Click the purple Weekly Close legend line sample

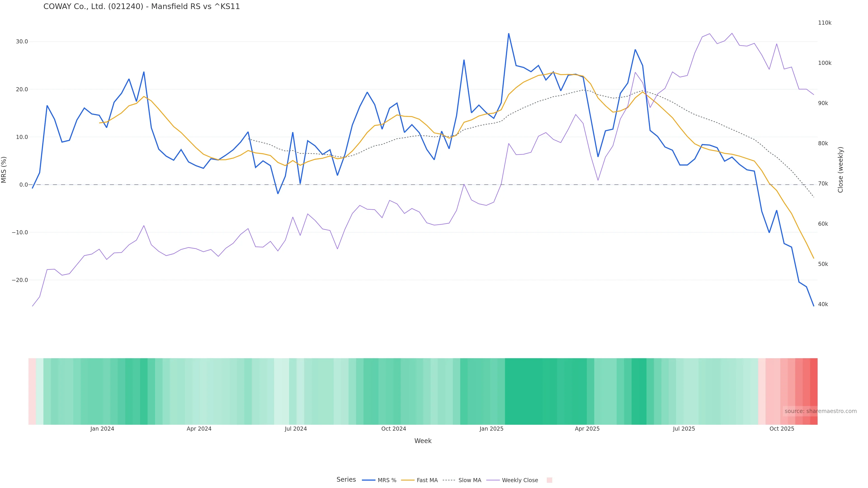493,480
